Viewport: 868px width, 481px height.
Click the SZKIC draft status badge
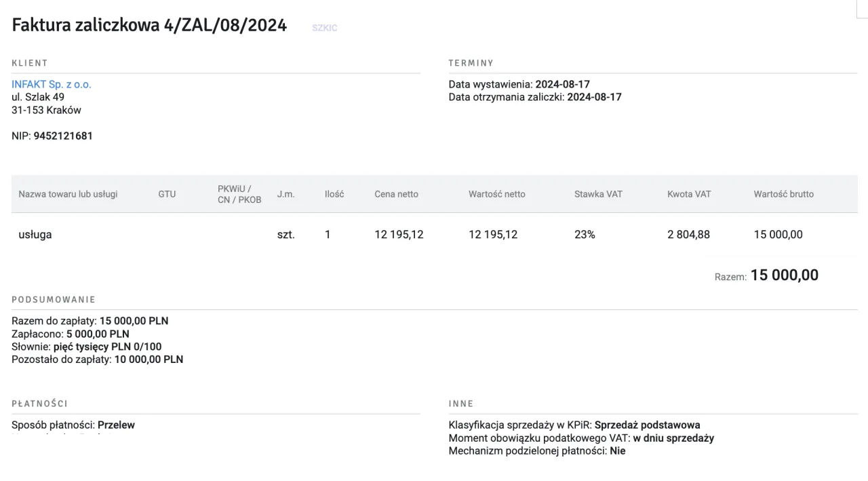[x=325, y=28]
